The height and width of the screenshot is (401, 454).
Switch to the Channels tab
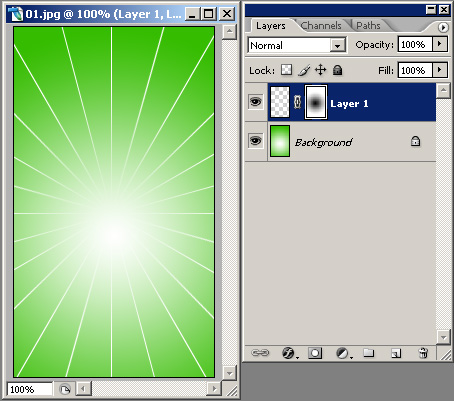[321, 25]
